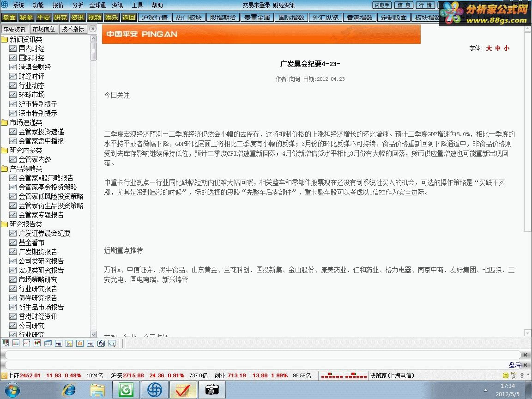Screen dimensions: 532x399
Task: Click the signal antenna icon in status bar
Action: coord(514,375)
